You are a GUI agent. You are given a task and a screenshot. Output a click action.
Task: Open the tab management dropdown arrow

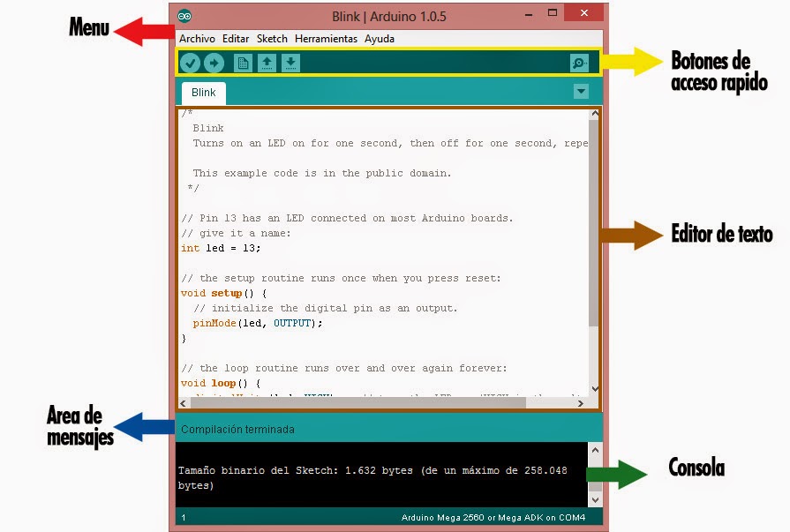[x=581, y=91]
